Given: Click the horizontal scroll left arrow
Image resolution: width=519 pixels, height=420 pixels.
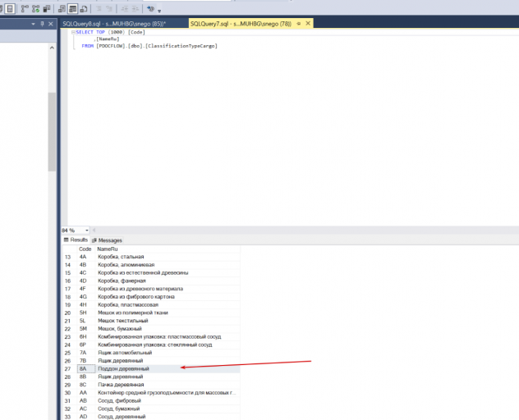Looking at the screenshot, I should (x=94, y=231).
